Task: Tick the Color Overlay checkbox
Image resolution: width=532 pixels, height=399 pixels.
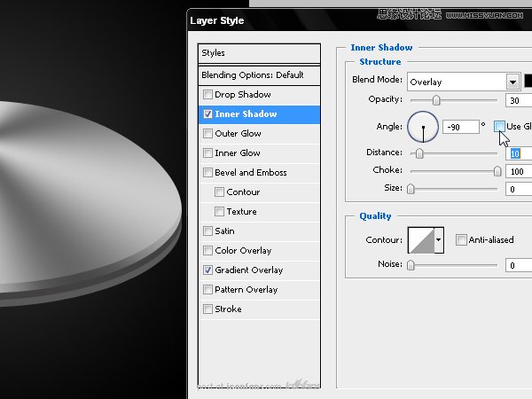Action: click(x=207, y=250)
